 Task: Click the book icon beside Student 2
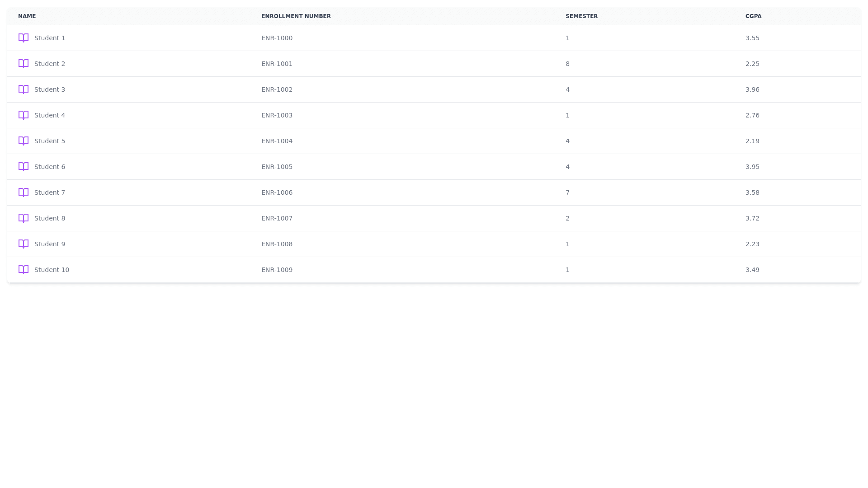(24, 64)
